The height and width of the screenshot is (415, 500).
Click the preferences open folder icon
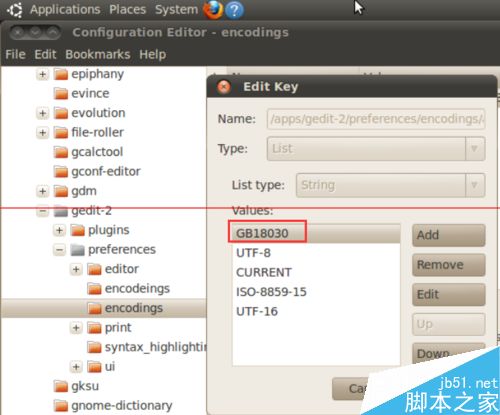tap(78, 250)
